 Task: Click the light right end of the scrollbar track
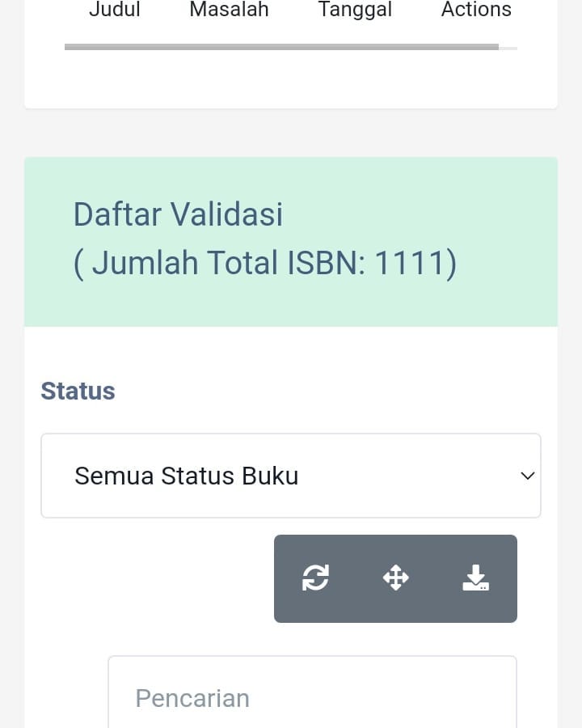coord(508,48)
